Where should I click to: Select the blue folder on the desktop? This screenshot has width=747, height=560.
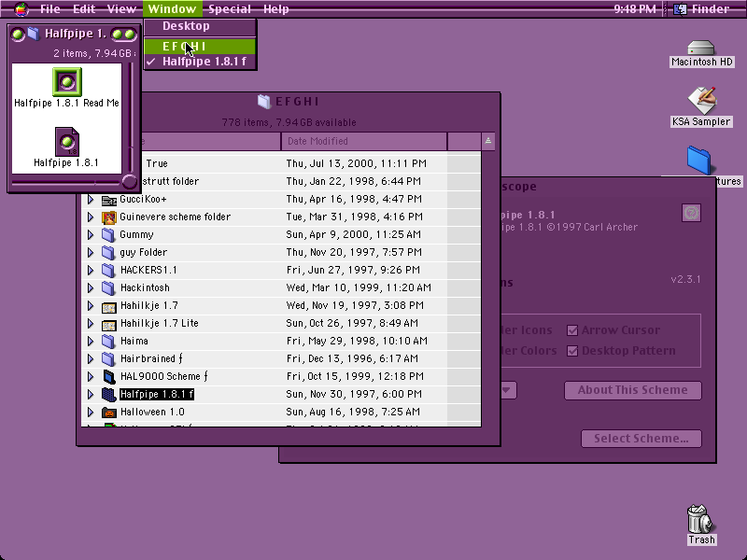click(698, 161)
